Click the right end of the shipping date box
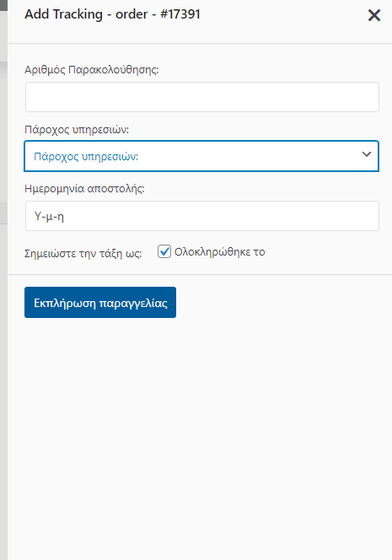Screen dimensions: 392x560 [368, 216]
